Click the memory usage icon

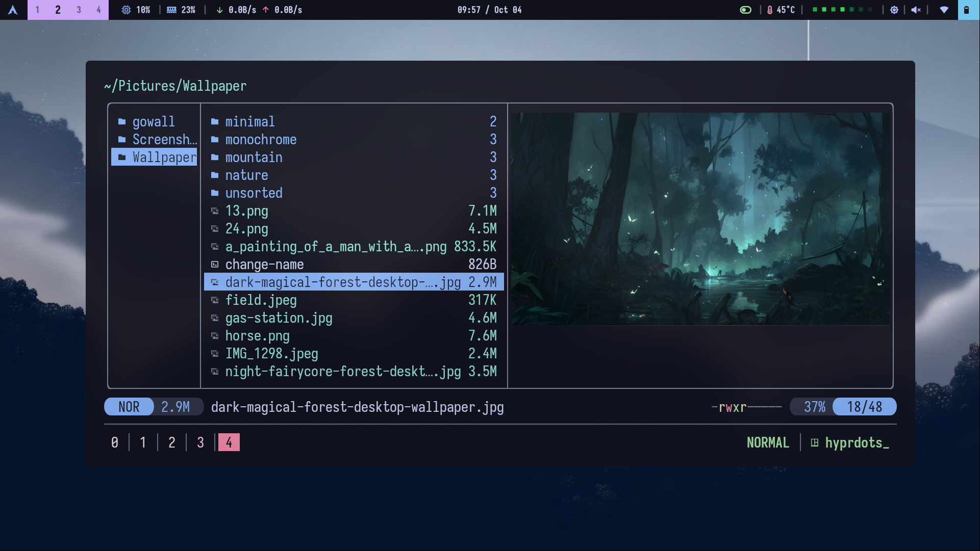point(172,10)
